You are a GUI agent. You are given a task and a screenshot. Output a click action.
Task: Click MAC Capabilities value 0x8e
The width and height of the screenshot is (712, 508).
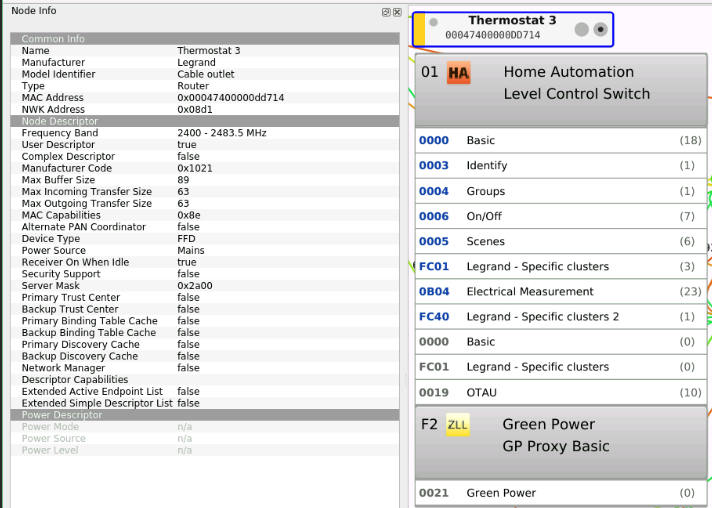point(189,215)
